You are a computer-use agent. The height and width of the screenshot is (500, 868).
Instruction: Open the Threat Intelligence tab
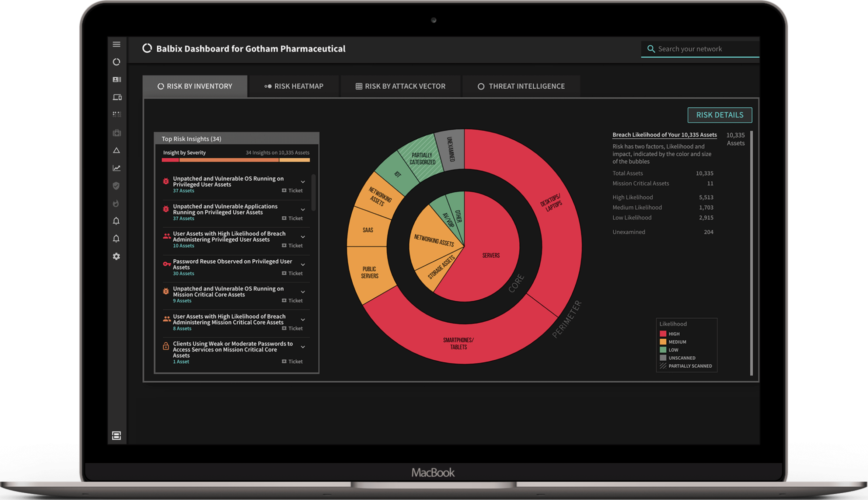[x=521, y=86]
